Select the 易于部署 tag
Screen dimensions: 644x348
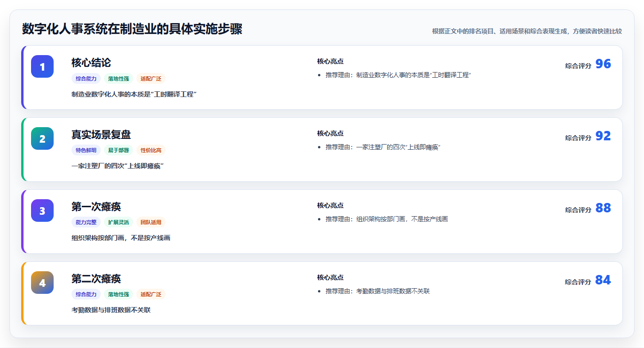pos(119,150)
